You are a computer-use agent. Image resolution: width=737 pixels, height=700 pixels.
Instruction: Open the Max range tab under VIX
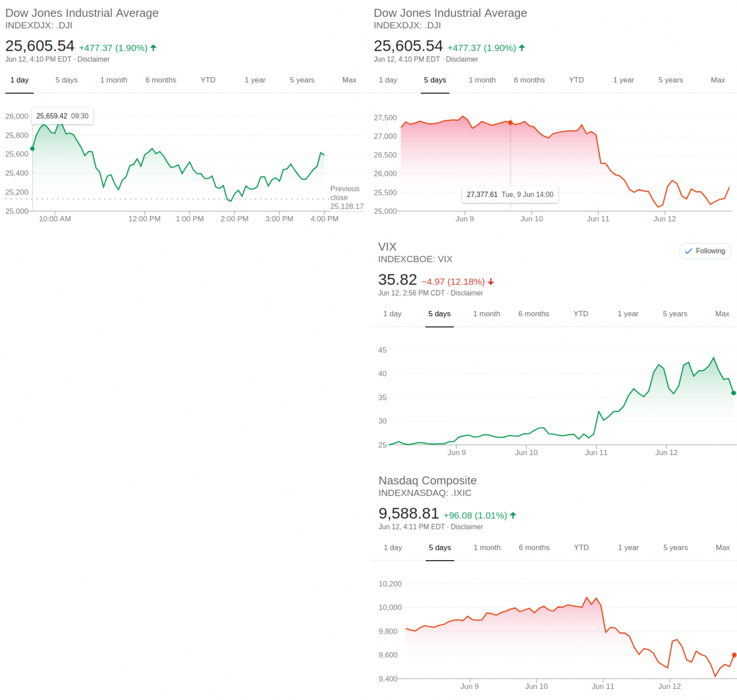click(722, 314)
